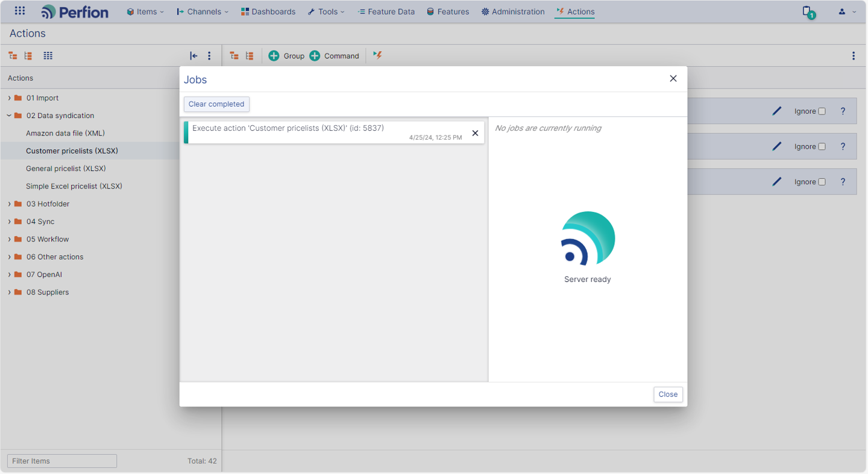Screen dimensions: 868x474
Task: Select Customer pricelists (XLSX) action
Action: [x=72, y=151]
